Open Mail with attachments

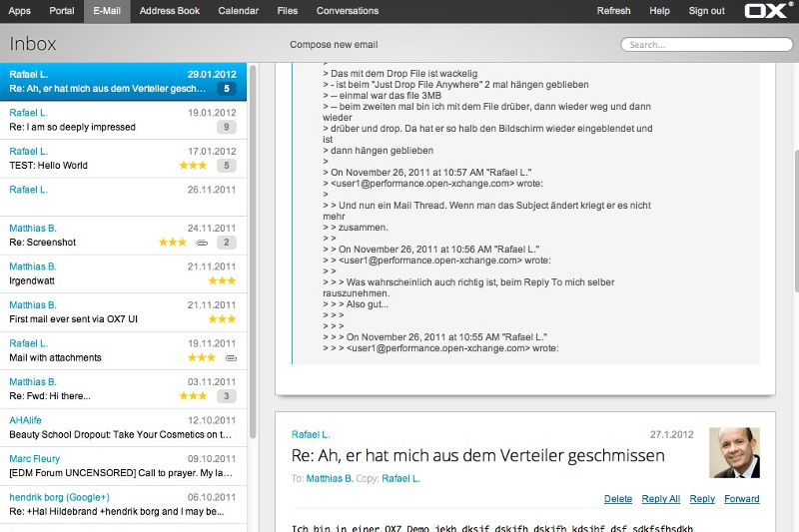coord(123,350)
